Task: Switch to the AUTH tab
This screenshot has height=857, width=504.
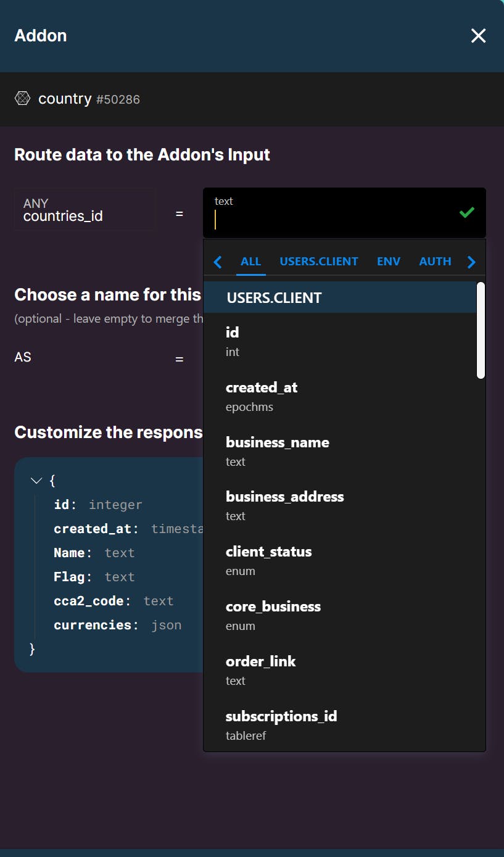Action: 435,261
